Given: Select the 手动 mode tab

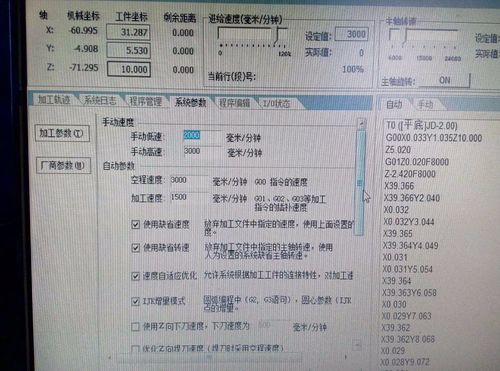Looking at the screenshot, I should 425,105.
